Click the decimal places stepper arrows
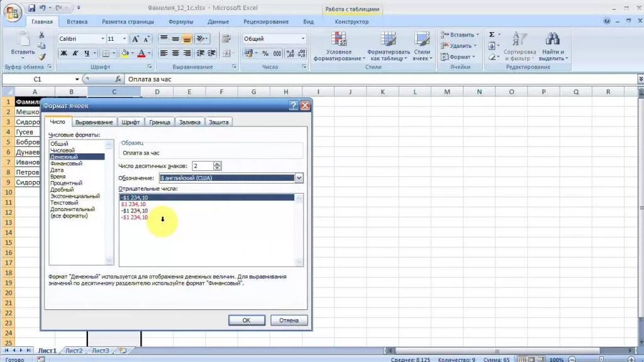The image size is (644, 362). click(x=217, y=166)
